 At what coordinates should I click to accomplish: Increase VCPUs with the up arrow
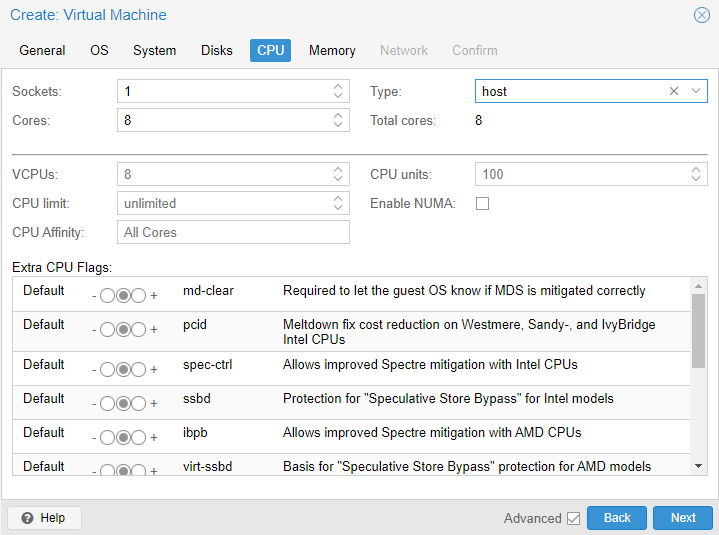coord(338,169)
